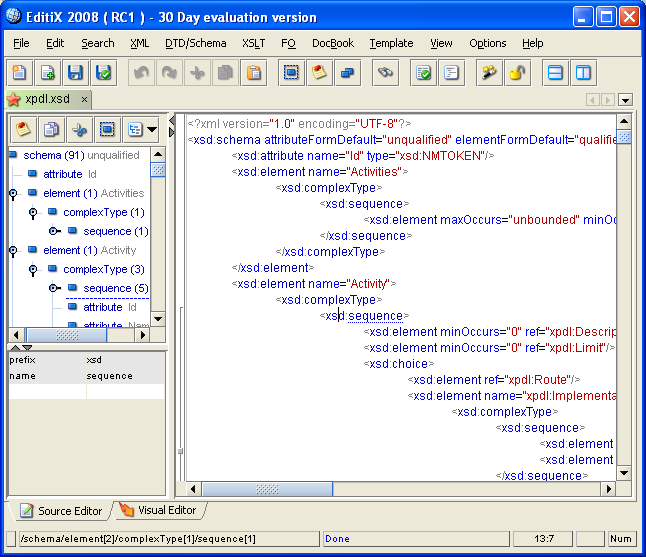The image size is (646, 557).
Task: Click the Check document validity icon
Action: [424, 73]
